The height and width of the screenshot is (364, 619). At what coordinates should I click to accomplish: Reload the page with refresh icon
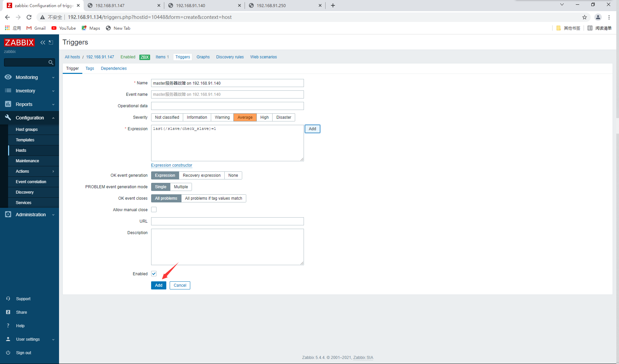[29, 17]
